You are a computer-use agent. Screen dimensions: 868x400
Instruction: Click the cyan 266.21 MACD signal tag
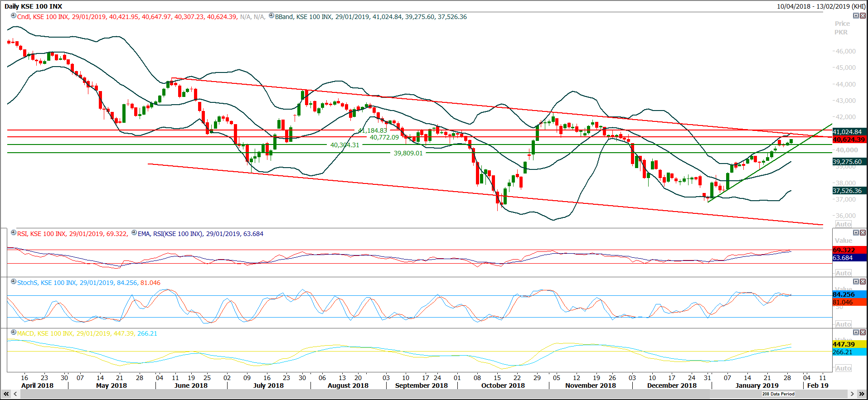click(x=849, y=352)
